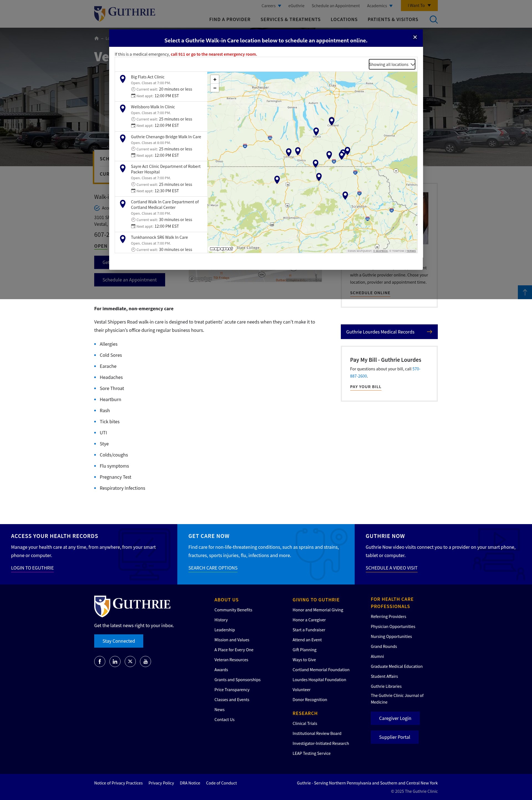The height and width of the screenshot is (800, 532).
Task: Go to home via breadcrumb house icon
Action: click(x=96, y=38)
